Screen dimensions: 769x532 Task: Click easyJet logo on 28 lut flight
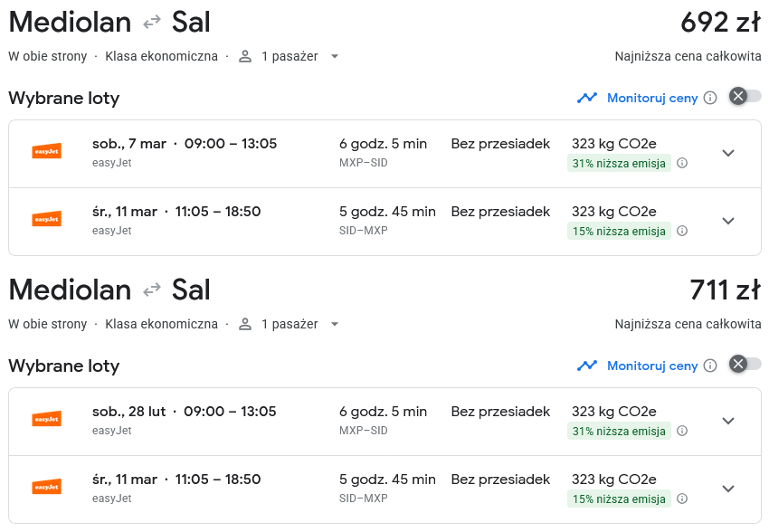coord(46,419)
